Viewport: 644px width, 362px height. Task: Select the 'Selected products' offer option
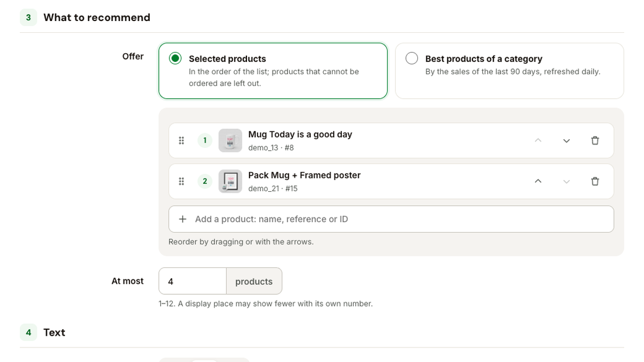273,71
